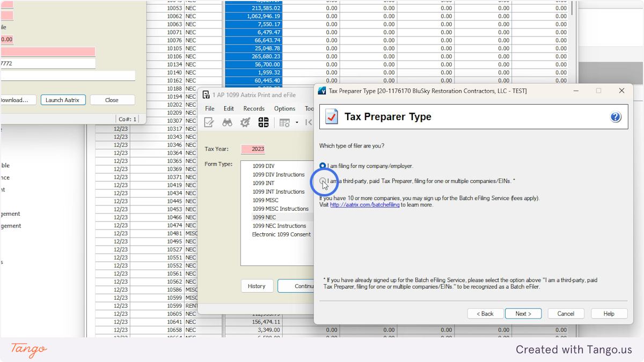Click the Help button in wizard
Image resolution: width=644 pixels, height=362 pixels.
pyautogui.click(x=609, y=314)
